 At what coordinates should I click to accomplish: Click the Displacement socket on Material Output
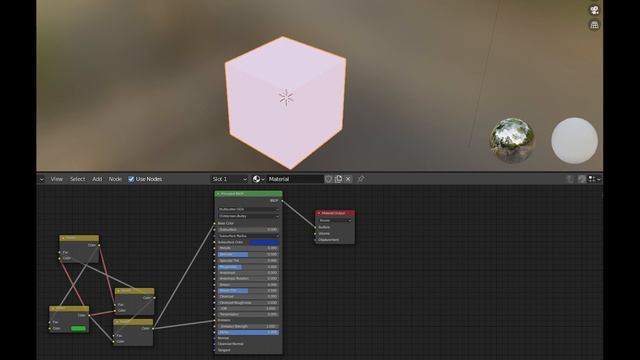[x=316, y=240]
